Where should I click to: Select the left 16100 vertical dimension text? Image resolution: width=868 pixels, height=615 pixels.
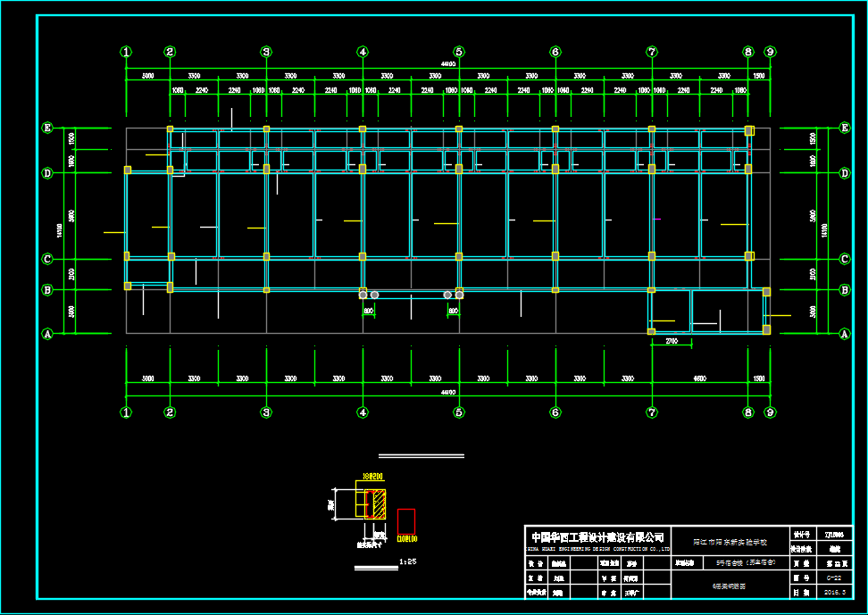click(59, 231)
